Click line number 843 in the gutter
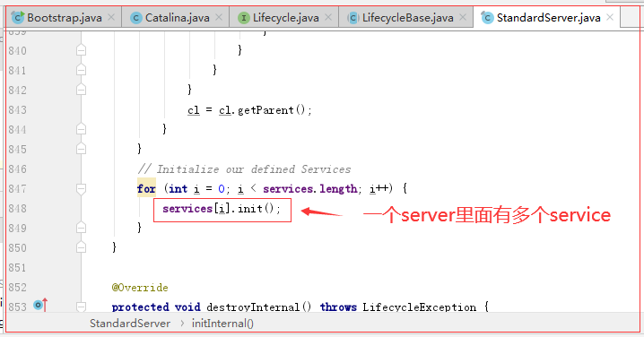644x337 pixels. pyautogui.click(x=17, y=110)
